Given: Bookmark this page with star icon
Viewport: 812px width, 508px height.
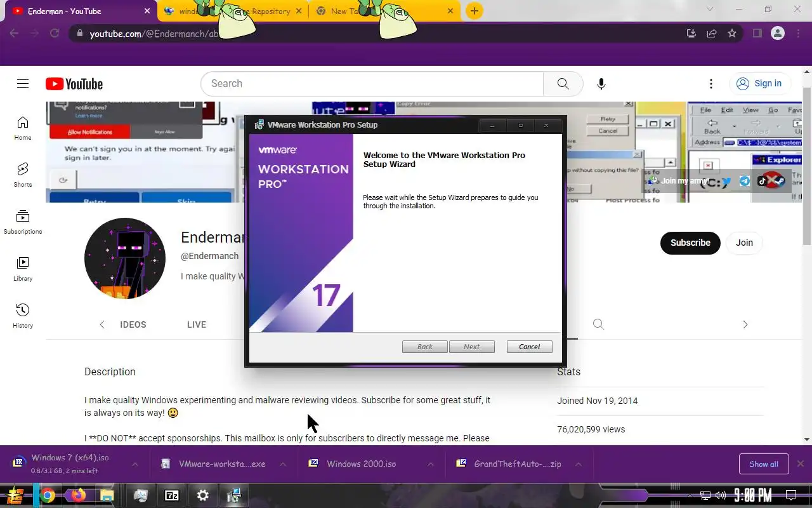Looking at the screenshot, I should click(x=732, y=33).
